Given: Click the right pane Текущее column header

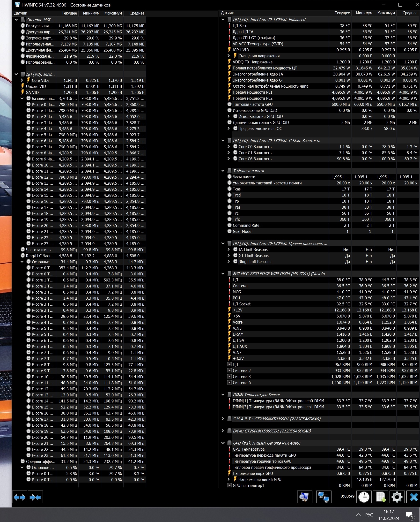Looking at the screenshot, I should (340, 13).
